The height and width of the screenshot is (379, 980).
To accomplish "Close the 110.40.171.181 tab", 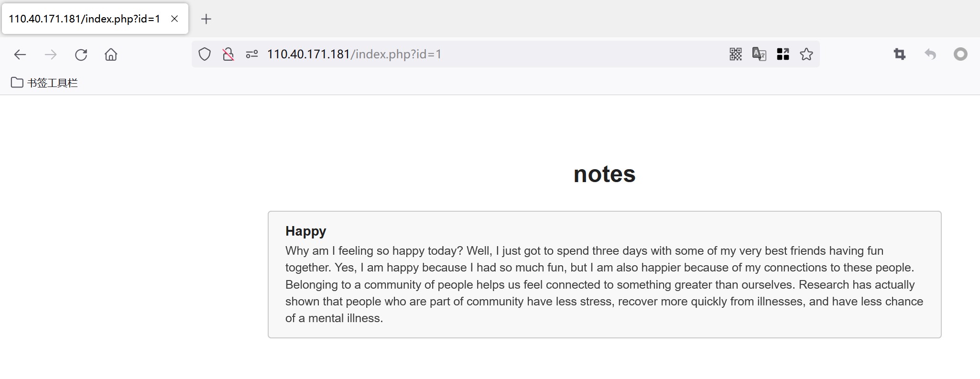I will point(174,19).
